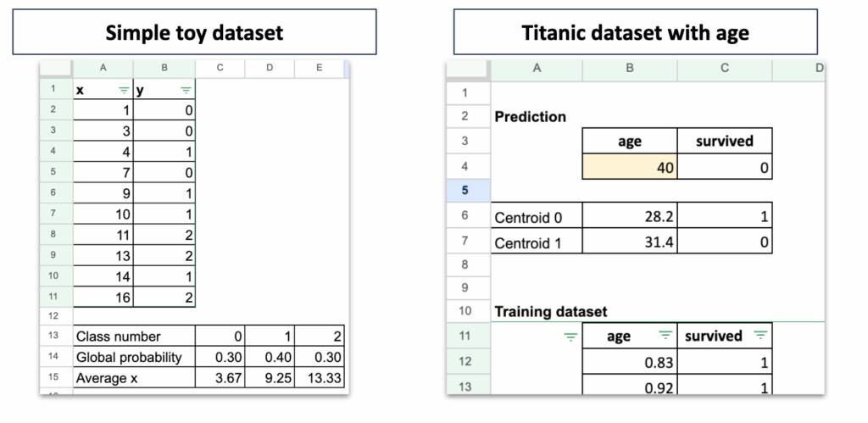
Task: Click the Simple toy dataset title box
Action: click(x=194, y=32)
